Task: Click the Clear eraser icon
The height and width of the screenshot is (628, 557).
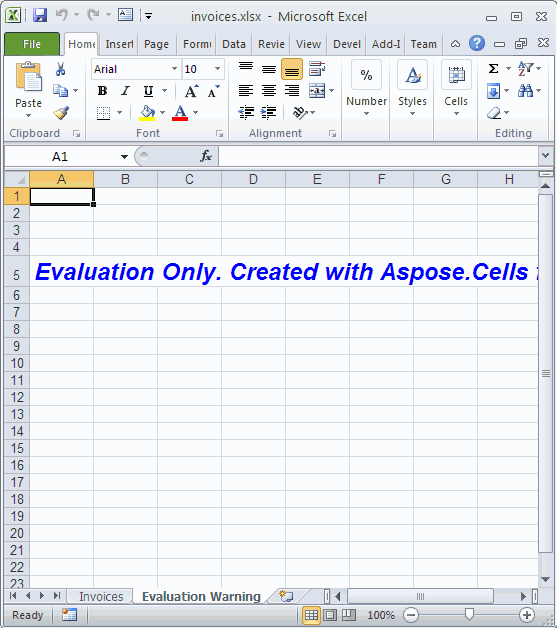Action: [494, 113]
